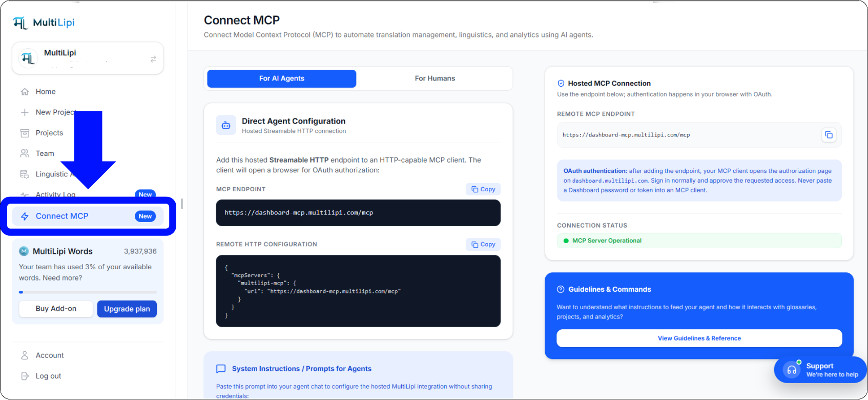Open View Guidelines & Reference

pyautogui.click(x=699, y=338)
